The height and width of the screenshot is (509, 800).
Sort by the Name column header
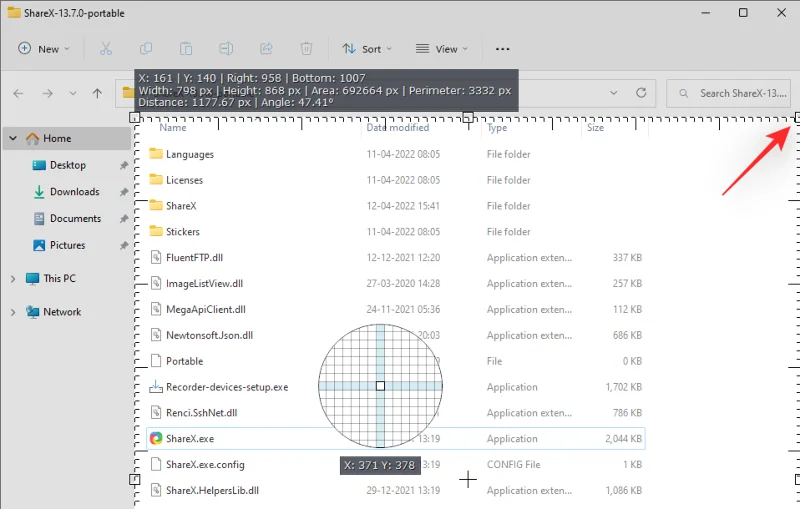(x=172, y=128)
